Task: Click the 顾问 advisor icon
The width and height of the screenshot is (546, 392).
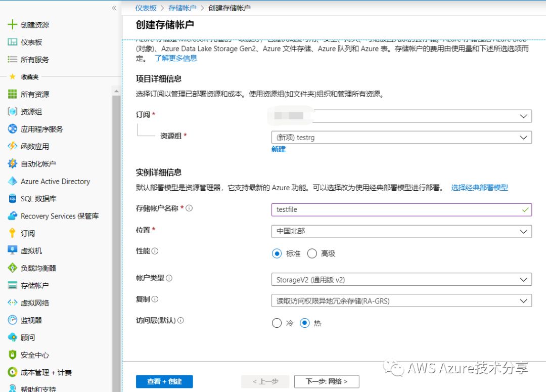Action: 12,337
